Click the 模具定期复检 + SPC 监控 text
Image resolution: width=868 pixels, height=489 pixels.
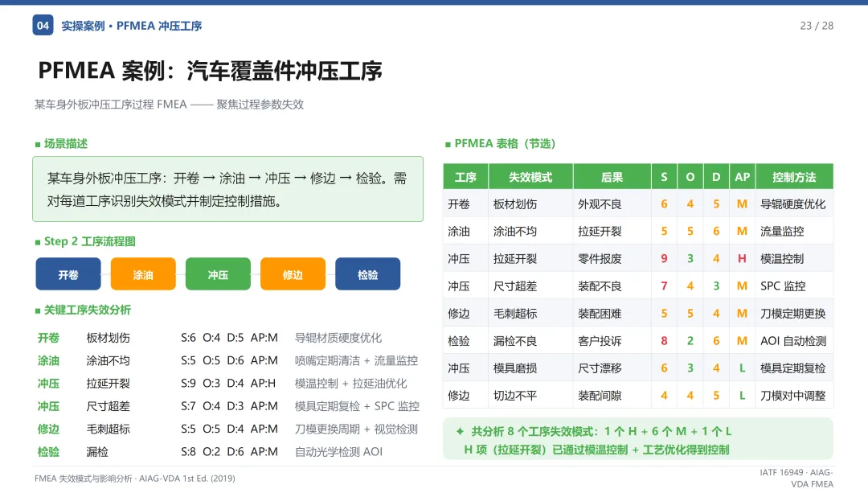[357, 406]
